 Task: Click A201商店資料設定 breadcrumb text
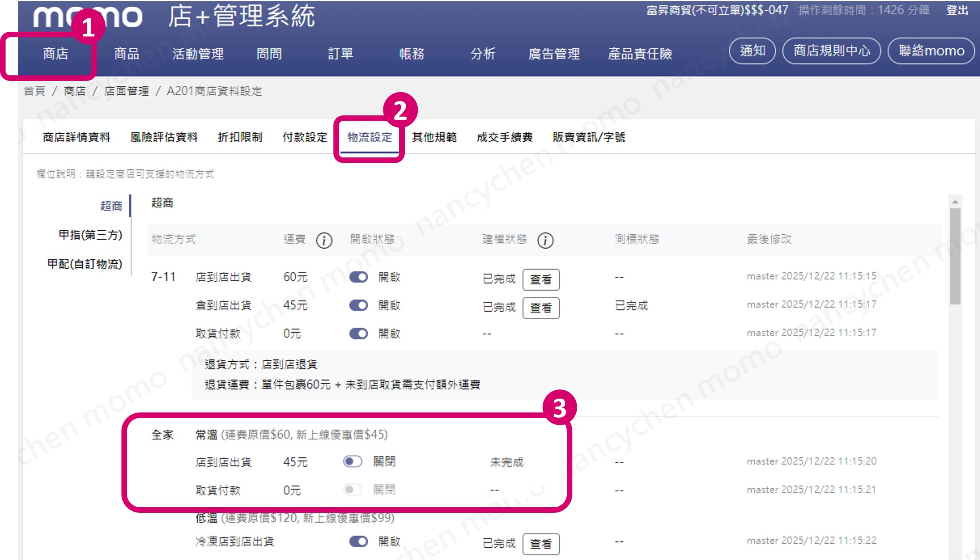[x=214, y=91]
